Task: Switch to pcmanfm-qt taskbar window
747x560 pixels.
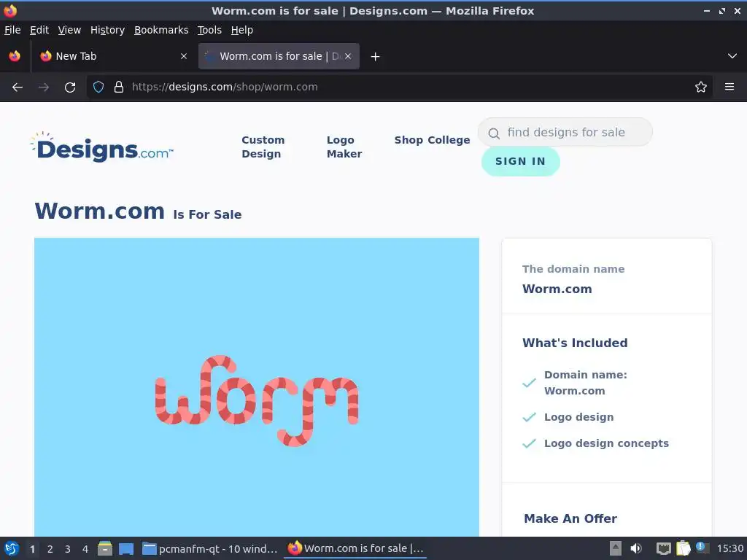Action: (209, 548)
